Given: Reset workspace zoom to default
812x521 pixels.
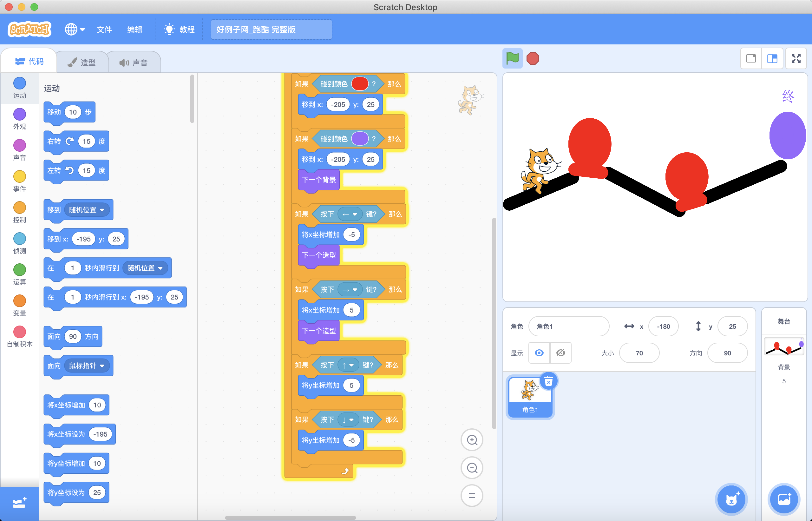Looking at the screenshot, I should pos(472,496).
